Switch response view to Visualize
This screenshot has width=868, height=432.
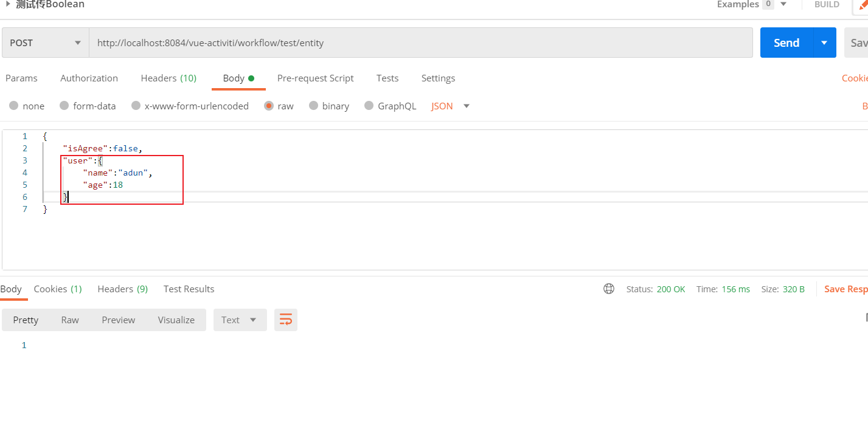pos(176,320)
